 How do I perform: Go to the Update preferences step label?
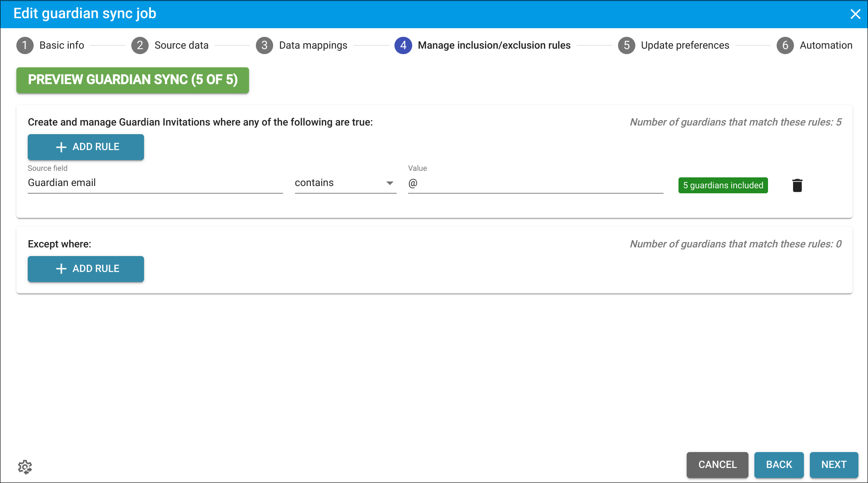(x=685, y=45)
